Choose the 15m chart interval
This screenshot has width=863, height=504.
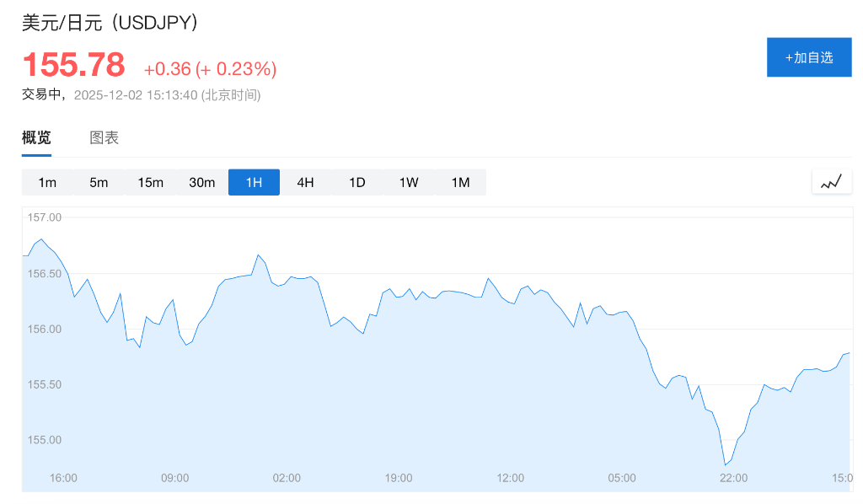[x=150, y=181]
